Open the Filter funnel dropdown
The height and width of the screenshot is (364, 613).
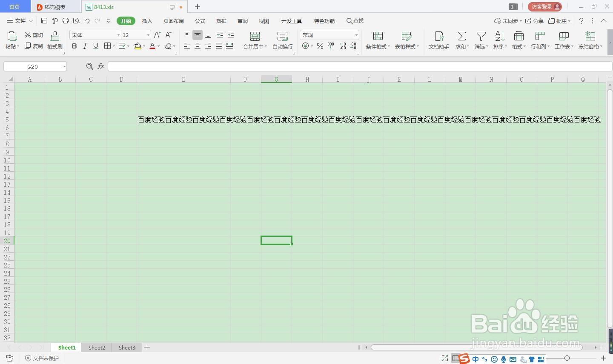coord(481,40)
